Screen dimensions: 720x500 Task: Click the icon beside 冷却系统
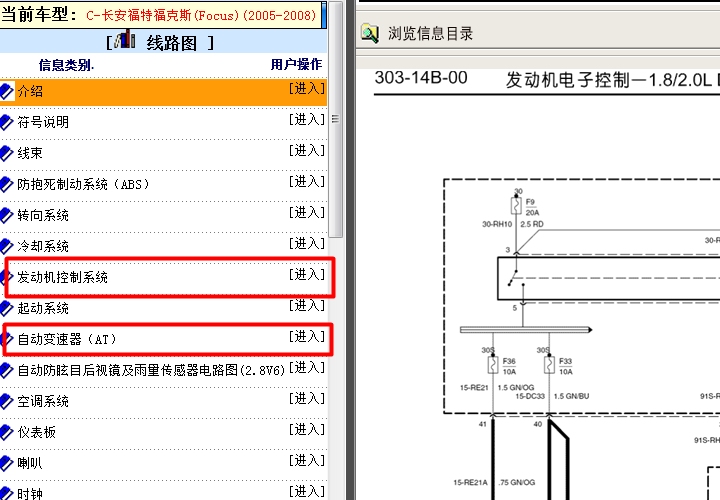[x=6, y=246]
